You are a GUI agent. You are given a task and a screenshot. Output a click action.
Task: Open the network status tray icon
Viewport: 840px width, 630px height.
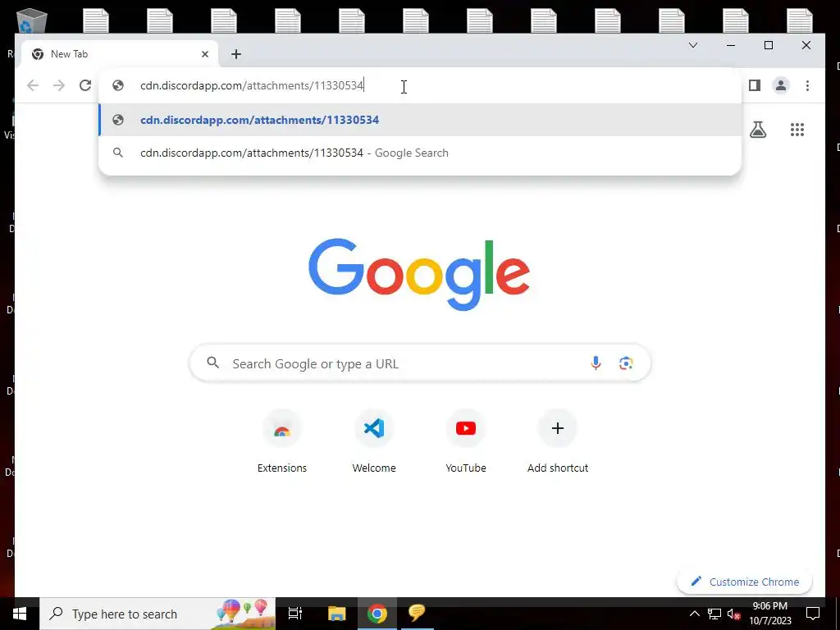pyautogui.click(x=714, y=614)
